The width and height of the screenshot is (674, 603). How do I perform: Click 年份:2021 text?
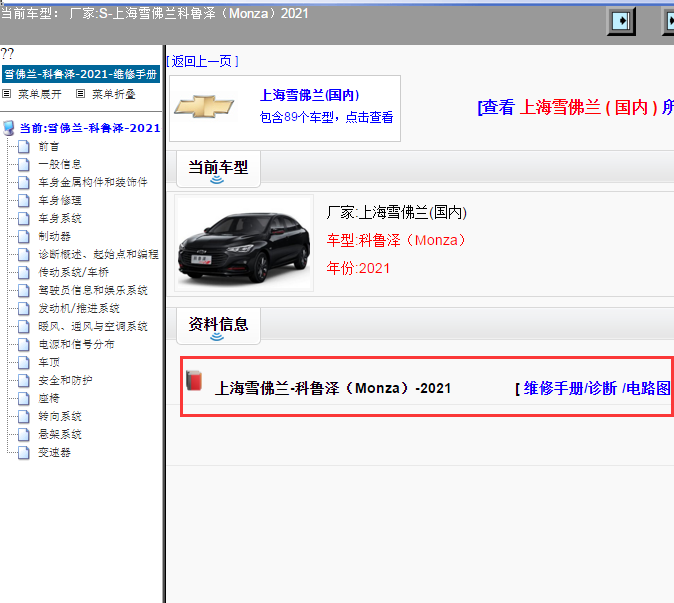point(358,268)
